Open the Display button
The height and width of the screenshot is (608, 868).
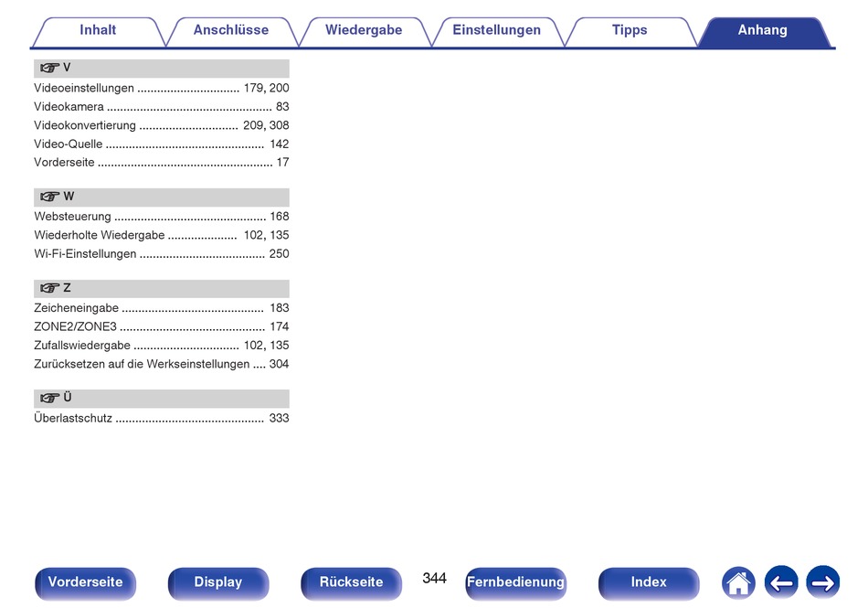click(218, 582)
